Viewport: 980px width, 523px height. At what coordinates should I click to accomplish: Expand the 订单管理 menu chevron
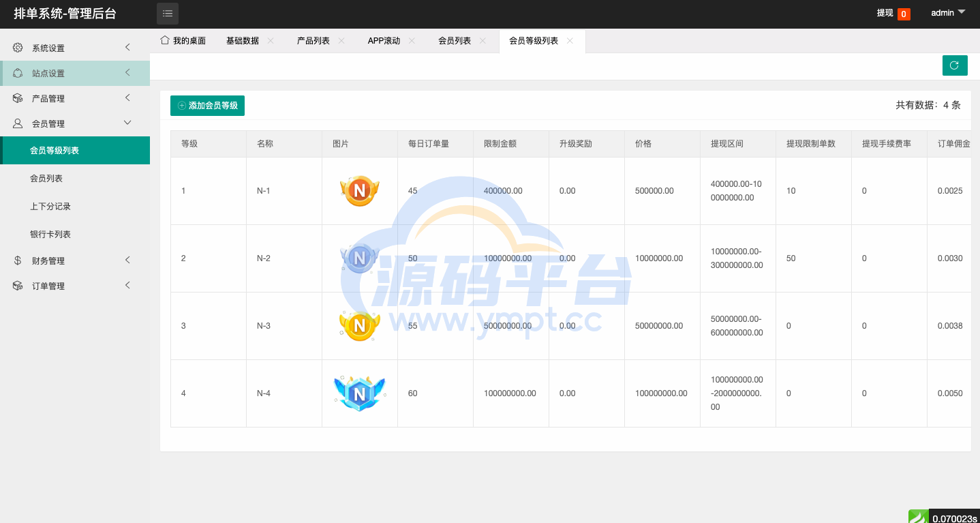tap(127, 285)
